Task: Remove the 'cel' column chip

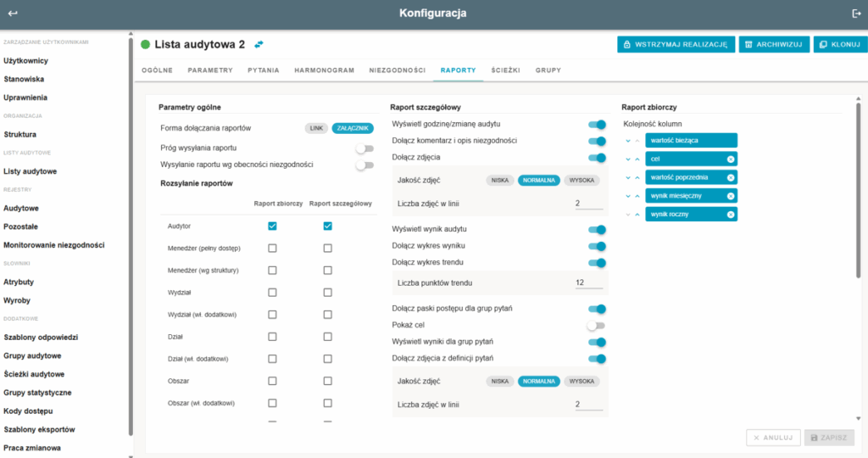Action: (731, 159)
